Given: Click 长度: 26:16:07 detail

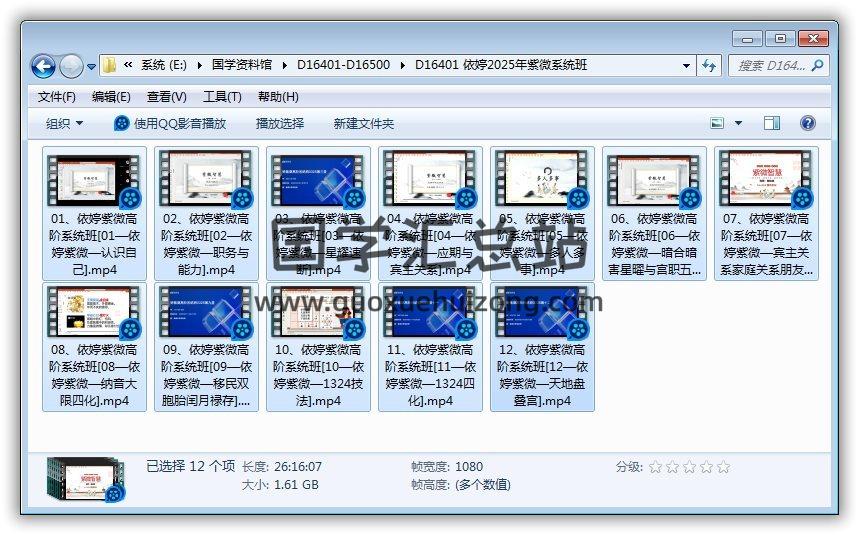Looking at the screenshot, I should pyautogui.click(x=282, y=467).
